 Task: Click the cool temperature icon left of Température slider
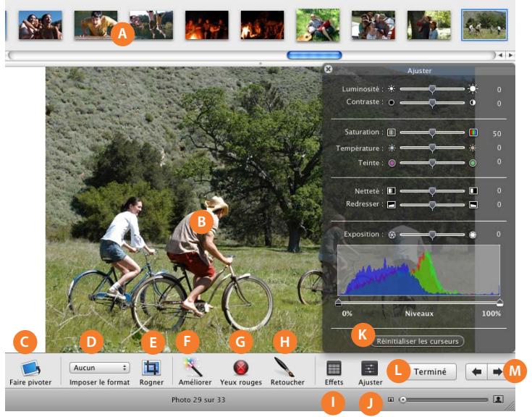tap(392, 148)
